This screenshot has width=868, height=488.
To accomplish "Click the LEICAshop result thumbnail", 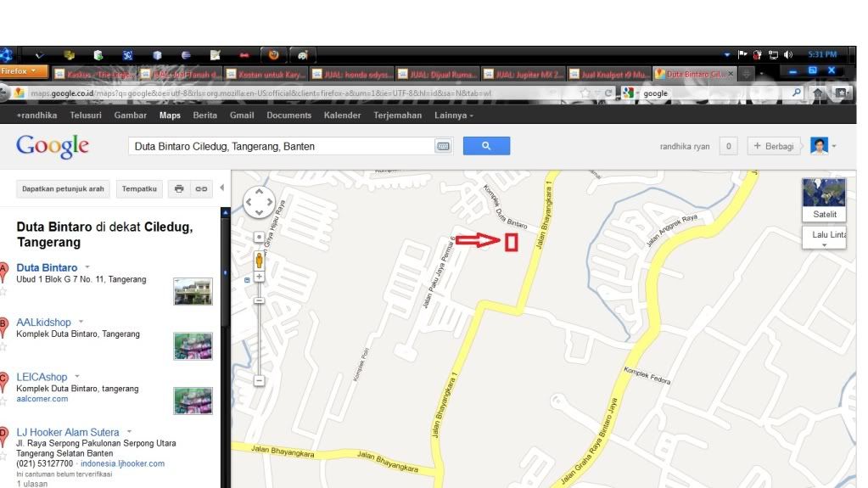I will (193, 401).
